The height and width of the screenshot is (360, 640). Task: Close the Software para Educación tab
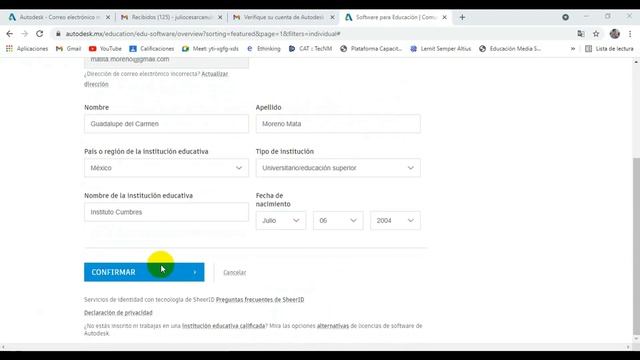[444, 17]
